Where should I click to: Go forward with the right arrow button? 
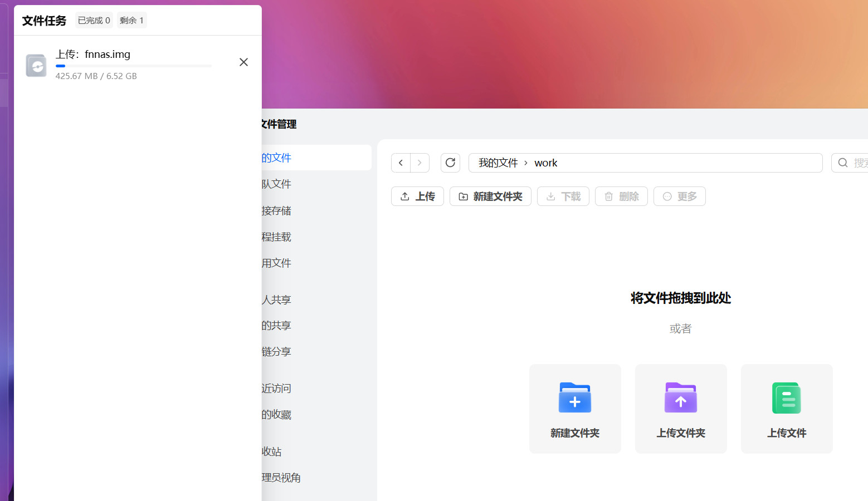coord(420,163)
